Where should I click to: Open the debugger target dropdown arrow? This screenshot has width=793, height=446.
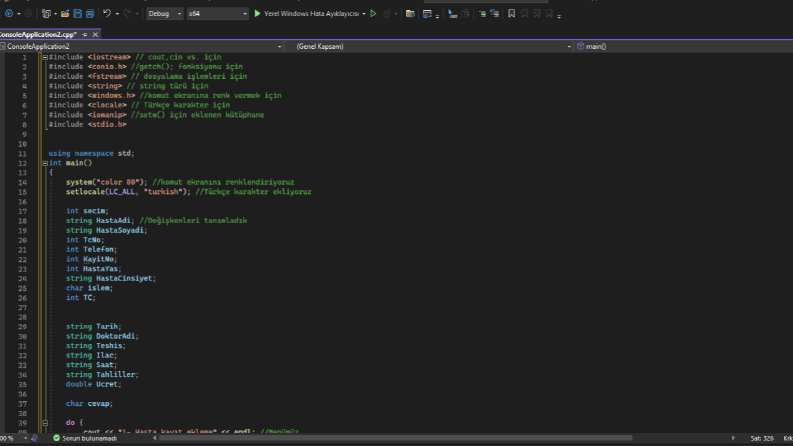pos(364,14)
